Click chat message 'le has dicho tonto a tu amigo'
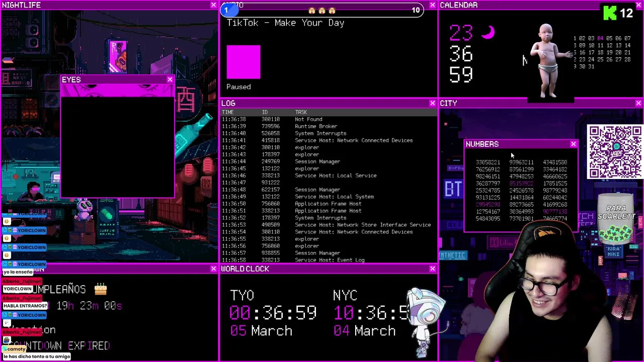 point(36,356)
